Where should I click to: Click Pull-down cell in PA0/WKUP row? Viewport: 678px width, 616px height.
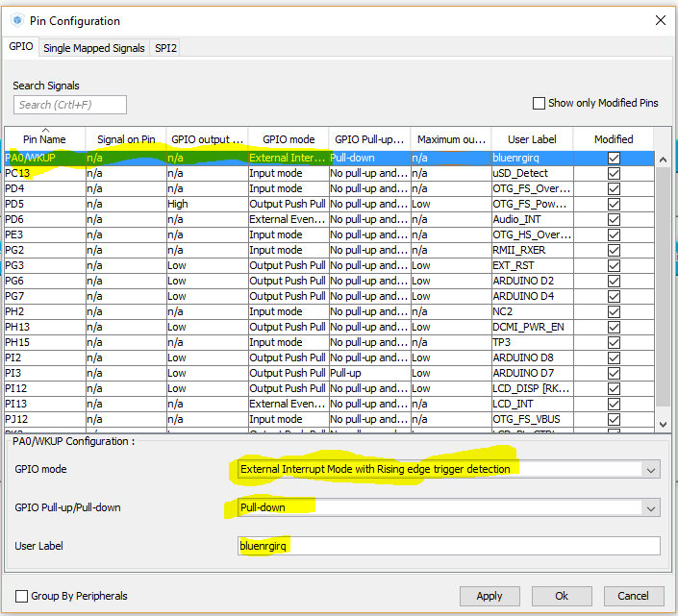369,159
